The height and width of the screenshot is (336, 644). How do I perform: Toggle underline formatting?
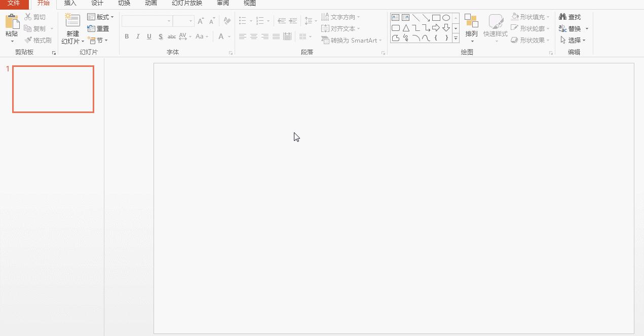(148, 36)
